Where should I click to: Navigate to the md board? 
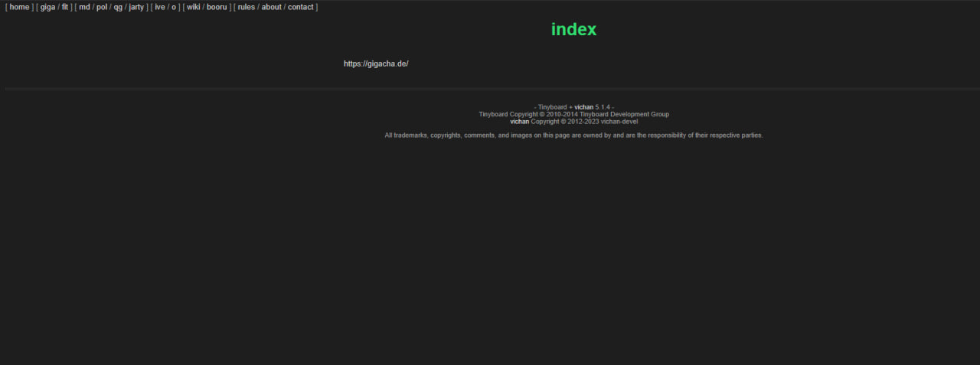point(84,7)
